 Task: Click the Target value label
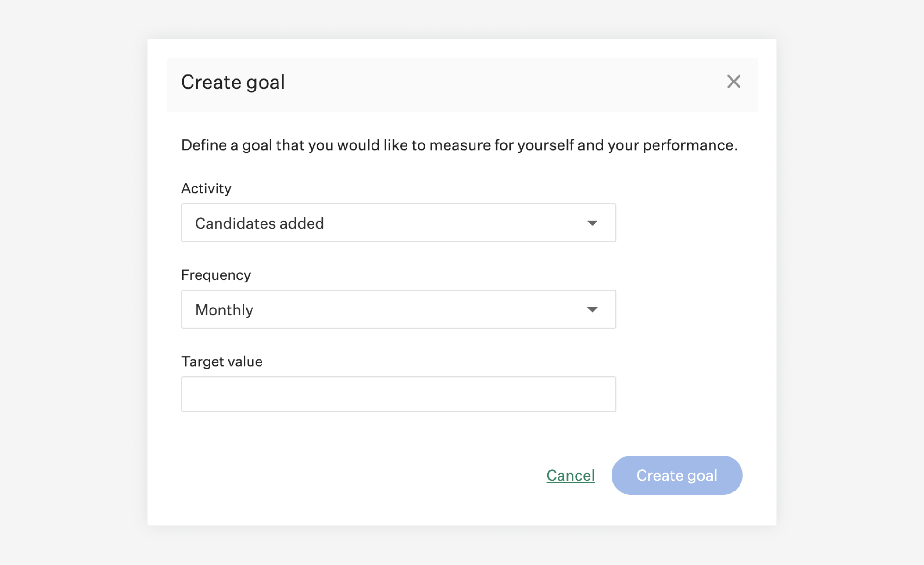coord(222,361)
